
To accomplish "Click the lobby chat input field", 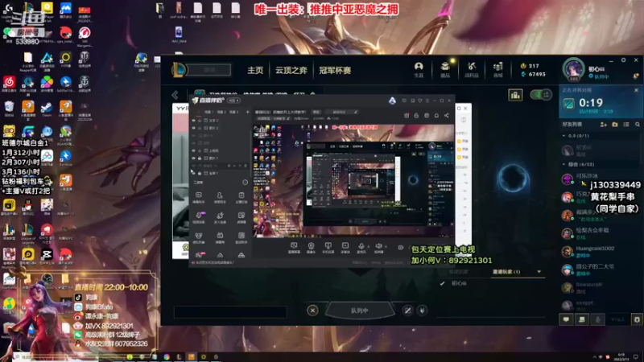I will pyautogui.click(x=230, y=312).
